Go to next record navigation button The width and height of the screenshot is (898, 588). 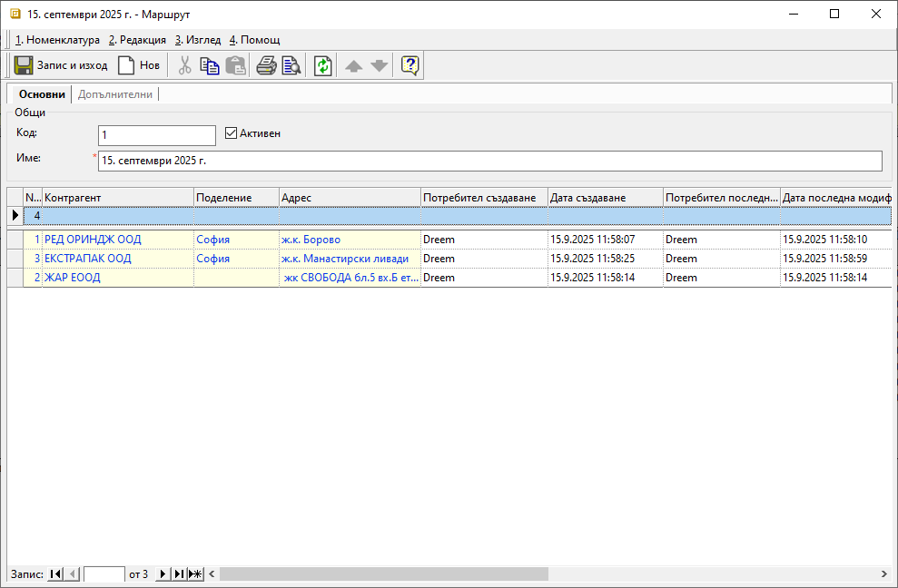click(x=163, y=573)
